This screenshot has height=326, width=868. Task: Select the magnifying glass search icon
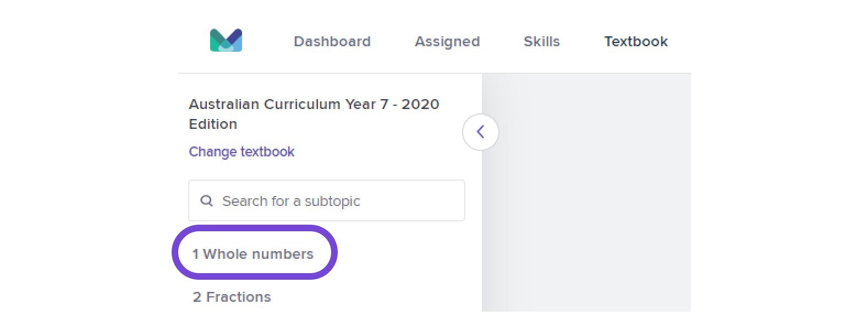(207, 200)
